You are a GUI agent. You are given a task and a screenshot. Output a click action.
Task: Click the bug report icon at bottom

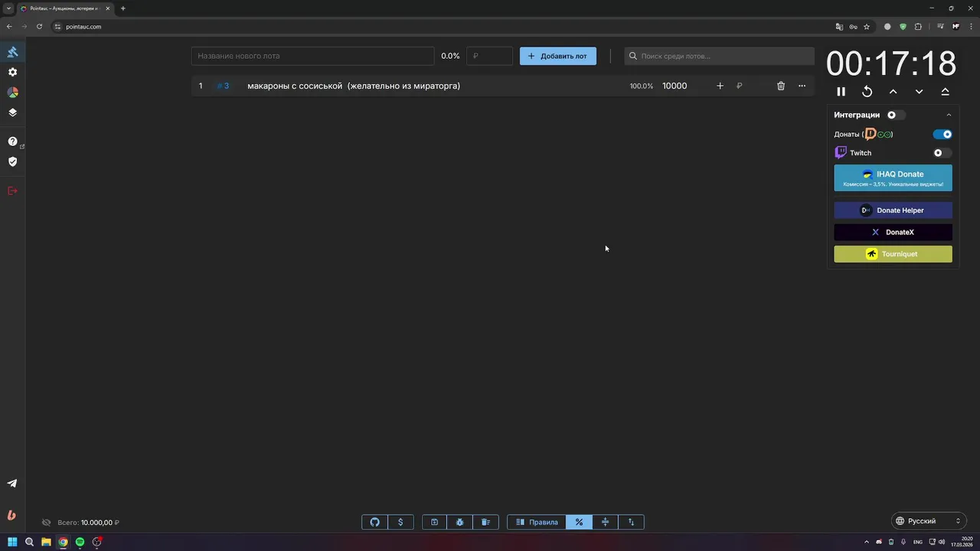(459, 522)
